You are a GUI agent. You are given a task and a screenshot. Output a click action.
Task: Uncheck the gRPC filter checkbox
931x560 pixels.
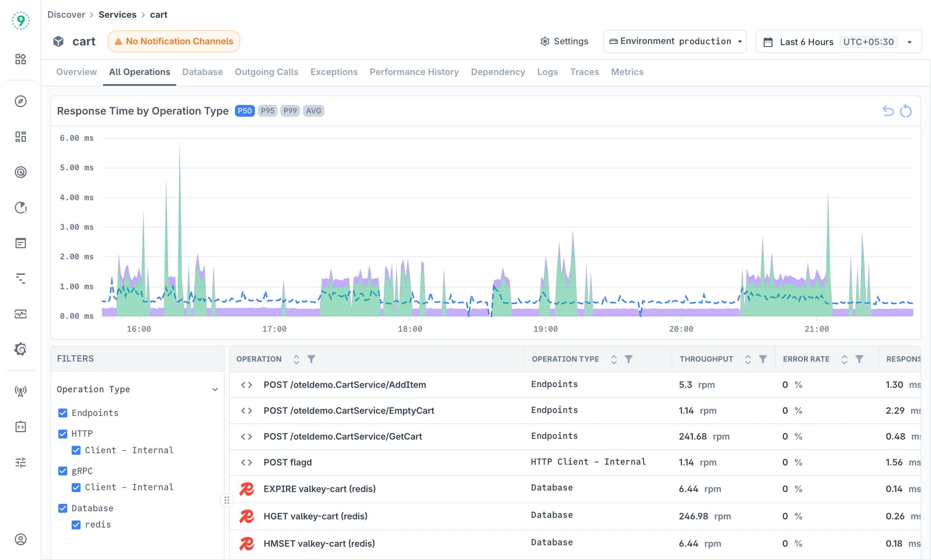tap(63, 471)
